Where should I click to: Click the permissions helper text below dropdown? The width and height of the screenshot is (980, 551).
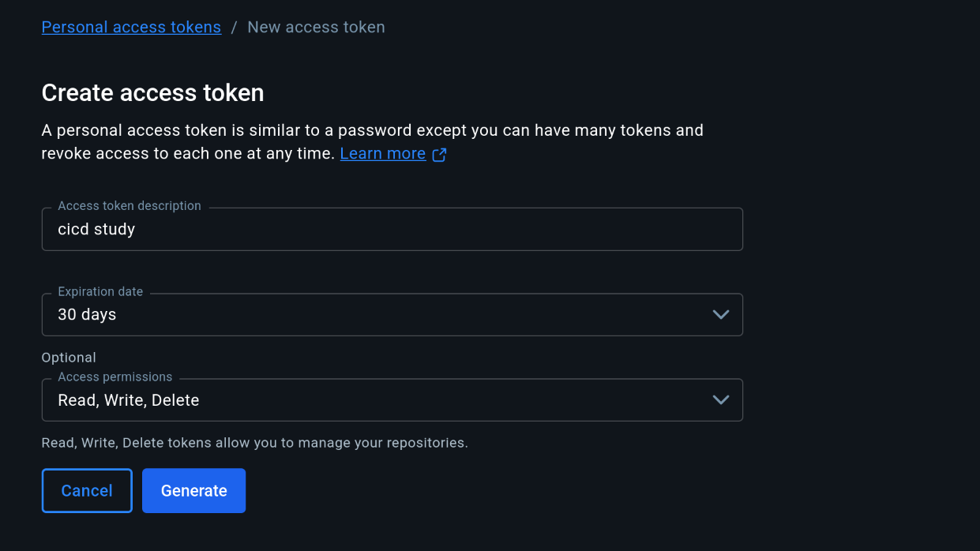254,443
